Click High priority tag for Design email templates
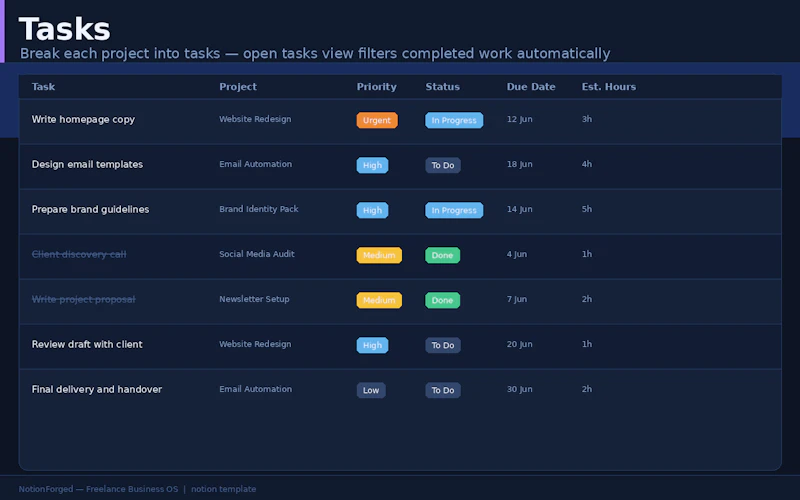The height and width of the screenshot is (500, 800). 372,165
